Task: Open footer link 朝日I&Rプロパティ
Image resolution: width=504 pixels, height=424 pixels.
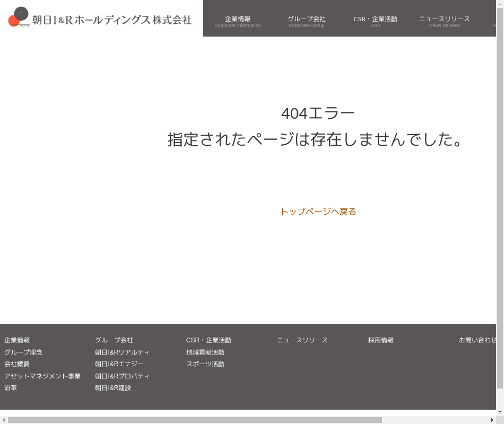Action: tap(123, 376)
